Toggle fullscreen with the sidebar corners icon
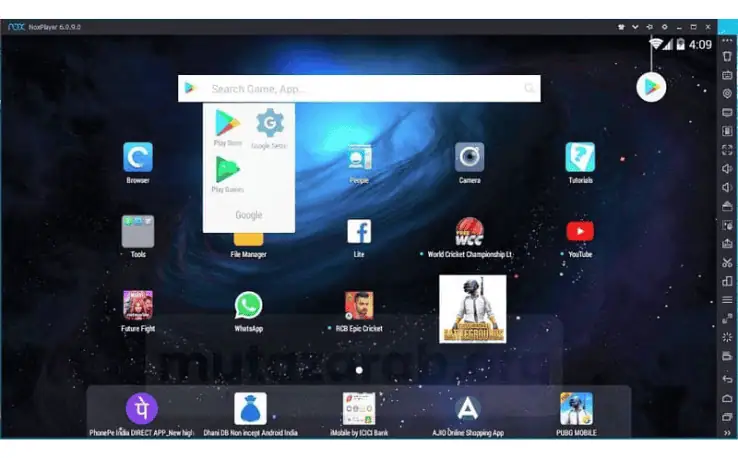This screenshot has width=738, height=458. pos(727,150)
